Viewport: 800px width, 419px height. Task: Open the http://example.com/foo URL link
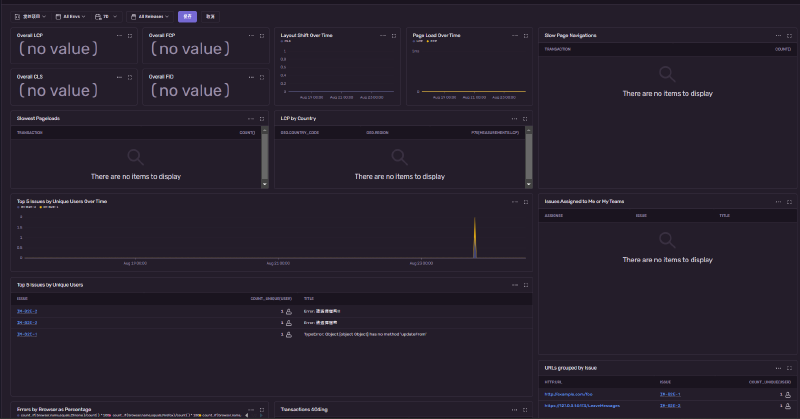click(x=567, y=394)
